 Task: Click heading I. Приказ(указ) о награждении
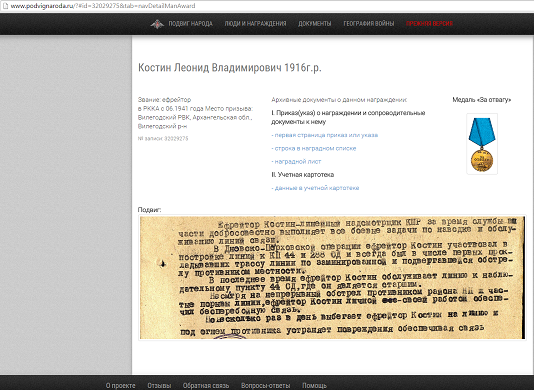coord(348,117)
